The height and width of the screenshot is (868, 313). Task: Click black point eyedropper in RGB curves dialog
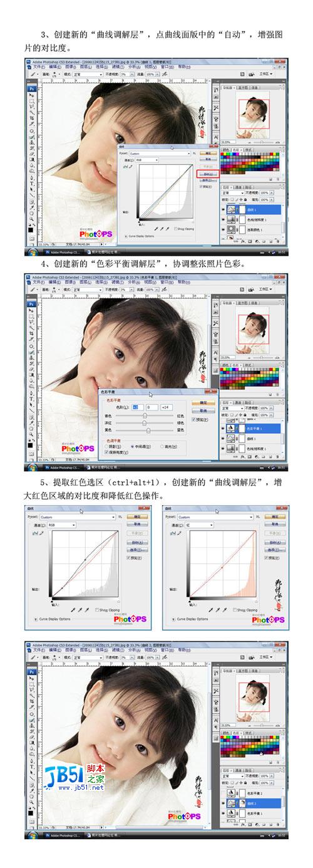pyautogui.click(x=73, y=610)
